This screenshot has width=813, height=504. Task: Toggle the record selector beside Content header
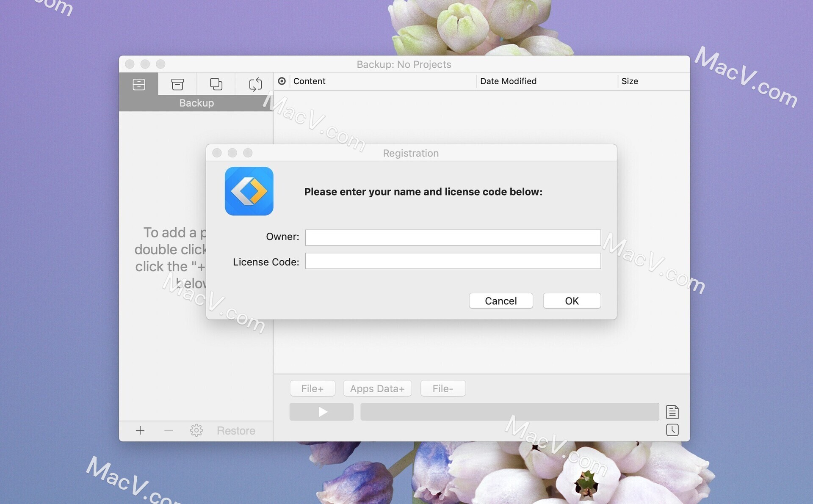coord(282,81)
